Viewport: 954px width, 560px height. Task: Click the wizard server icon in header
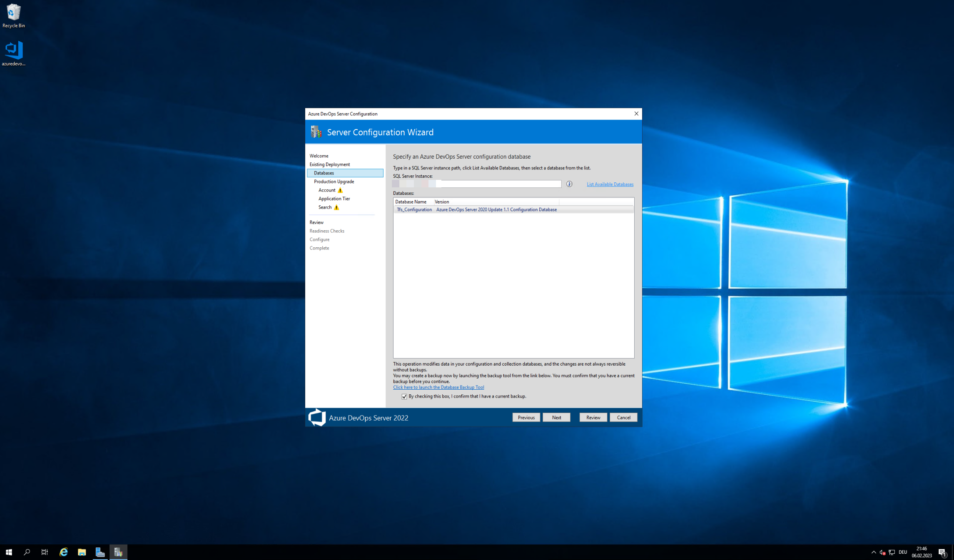click(x=316, y=132)
